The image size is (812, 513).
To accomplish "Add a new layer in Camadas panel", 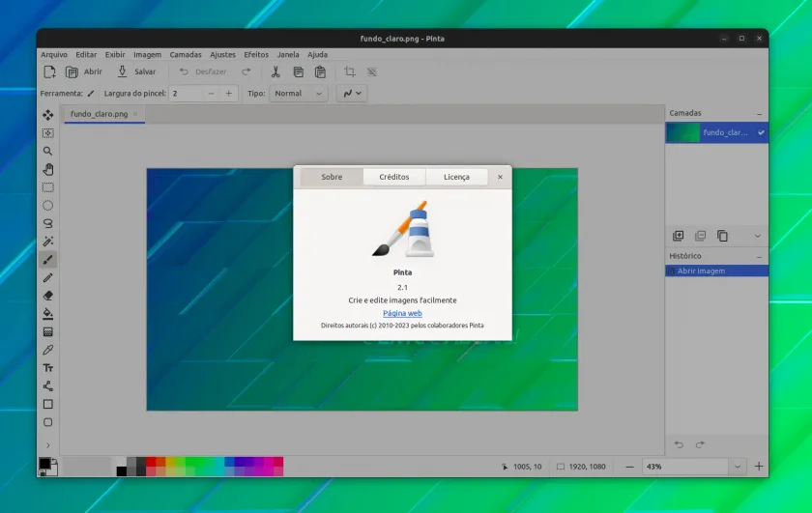I will pos(678,236).
